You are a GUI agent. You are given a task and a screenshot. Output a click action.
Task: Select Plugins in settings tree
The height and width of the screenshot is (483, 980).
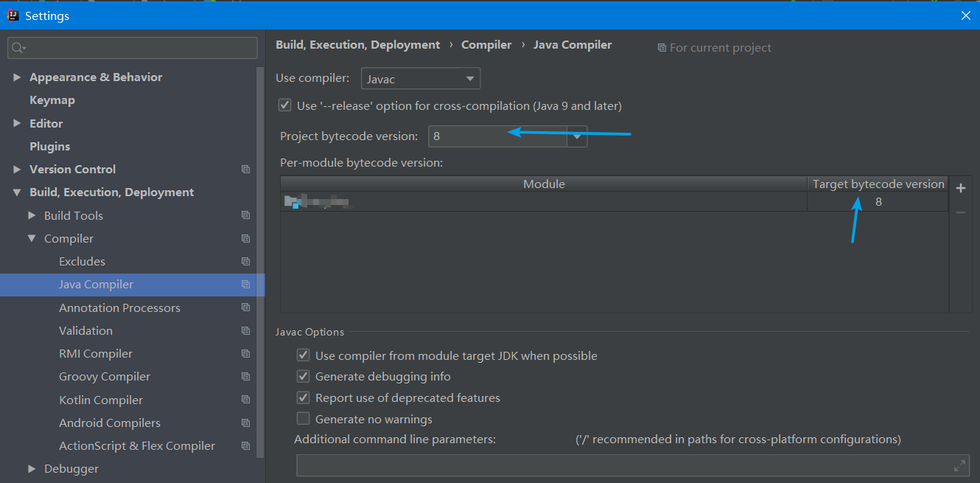point(50,147)
